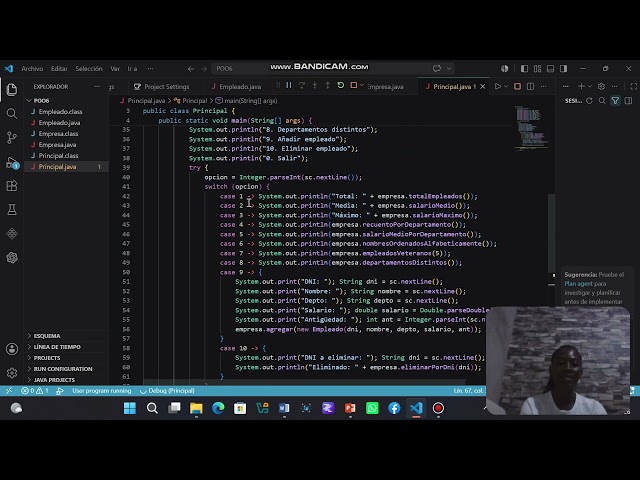Screen dimensions: 640x480
Task: Go back with the navigation arrow
Action: click(191, 69)
